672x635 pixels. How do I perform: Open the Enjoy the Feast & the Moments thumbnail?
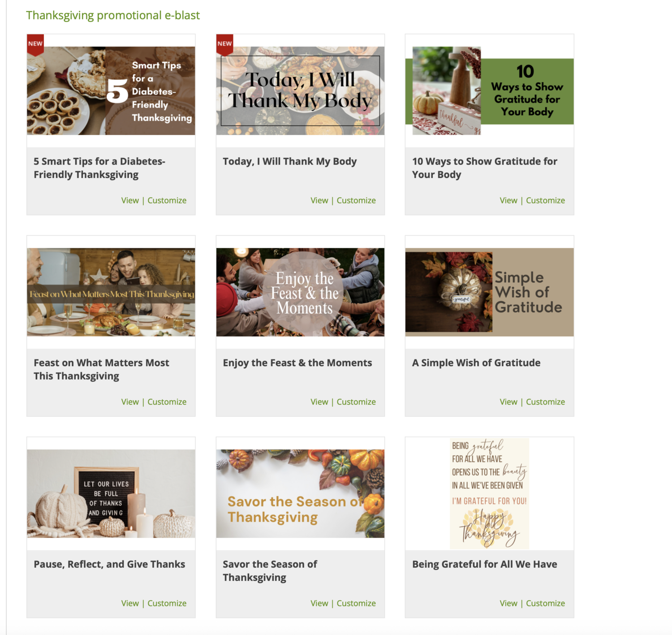pyautogui.click(x=300, y=292)
